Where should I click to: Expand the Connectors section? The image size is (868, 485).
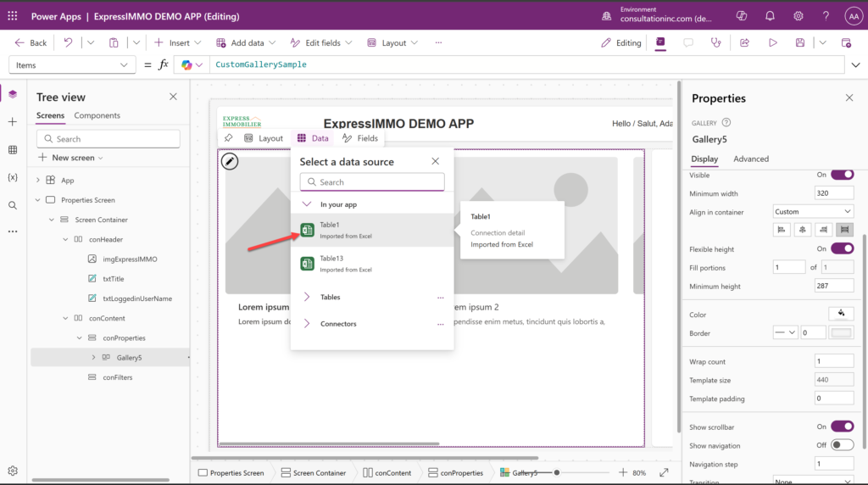click(x=307, y=323)
